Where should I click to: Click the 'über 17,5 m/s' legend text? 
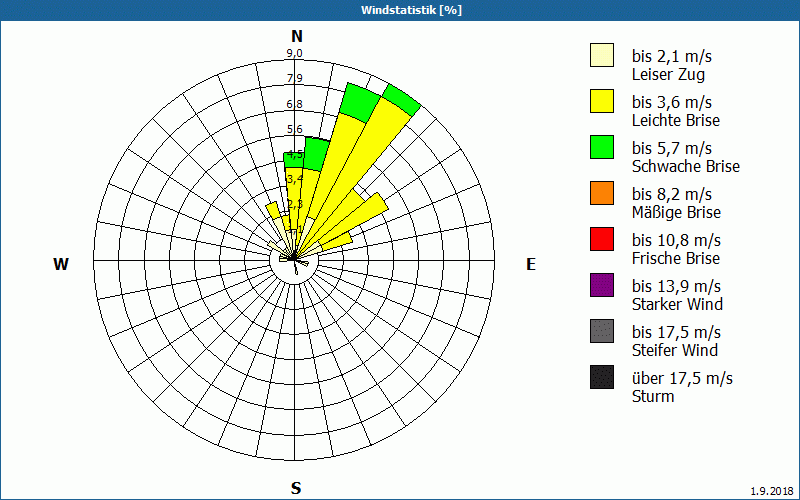682,379
